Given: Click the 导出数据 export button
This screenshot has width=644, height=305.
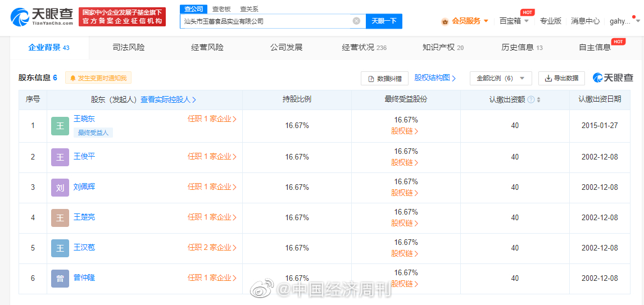Looking at the screenshot, I should [561, 78].
